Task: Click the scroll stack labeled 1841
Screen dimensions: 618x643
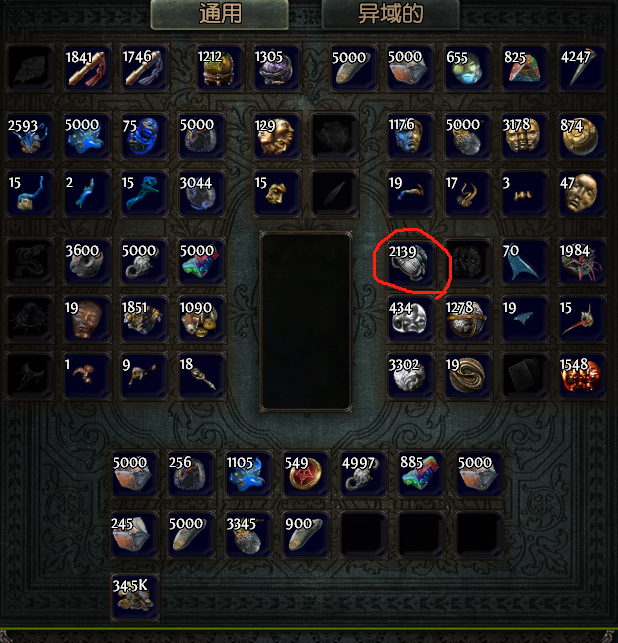Action: pos(87,68)
